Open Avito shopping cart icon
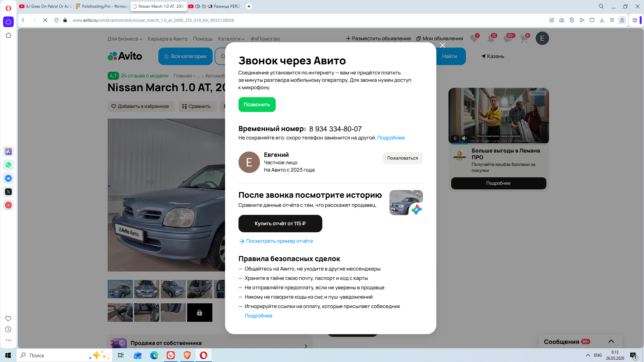 pos(524,39)
